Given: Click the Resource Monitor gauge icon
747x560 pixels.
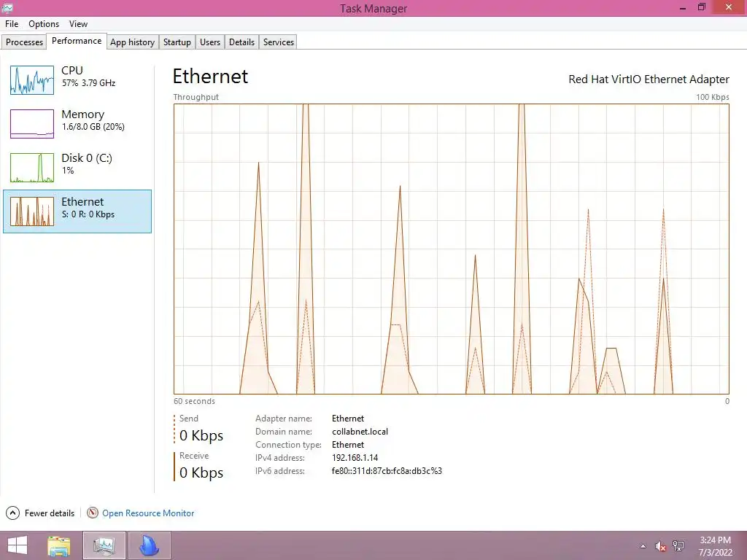Looking at the screenshot, I should (x=93, y=513).
